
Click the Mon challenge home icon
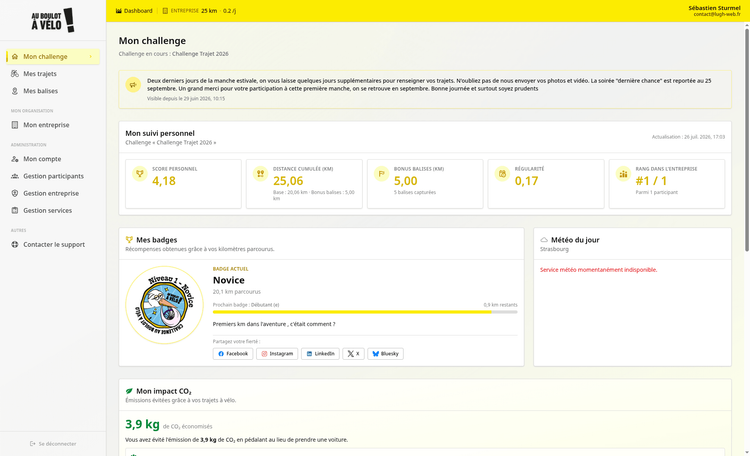[x=15, y=56]
